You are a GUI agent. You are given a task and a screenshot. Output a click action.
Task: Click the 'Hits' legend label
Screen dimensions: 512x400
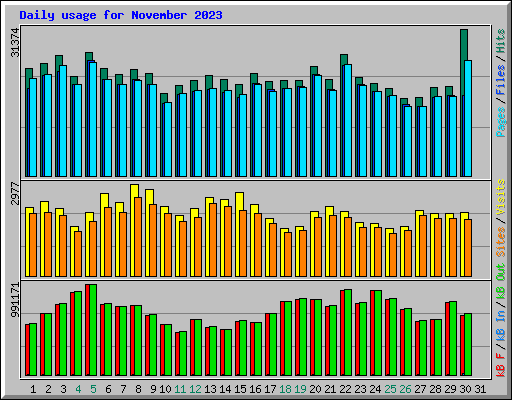click(501, 41)
